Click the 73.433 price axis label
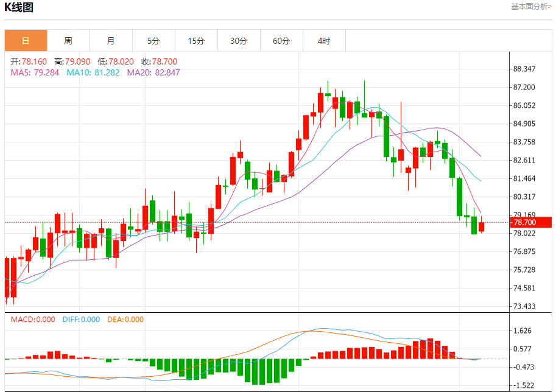The height and width of the screenshot is (392, 556). point(524,306)
